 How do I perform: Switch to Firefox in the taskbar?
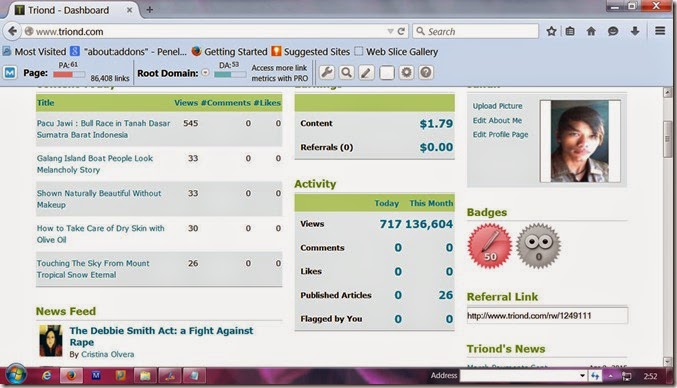click(x=71, y=375)
